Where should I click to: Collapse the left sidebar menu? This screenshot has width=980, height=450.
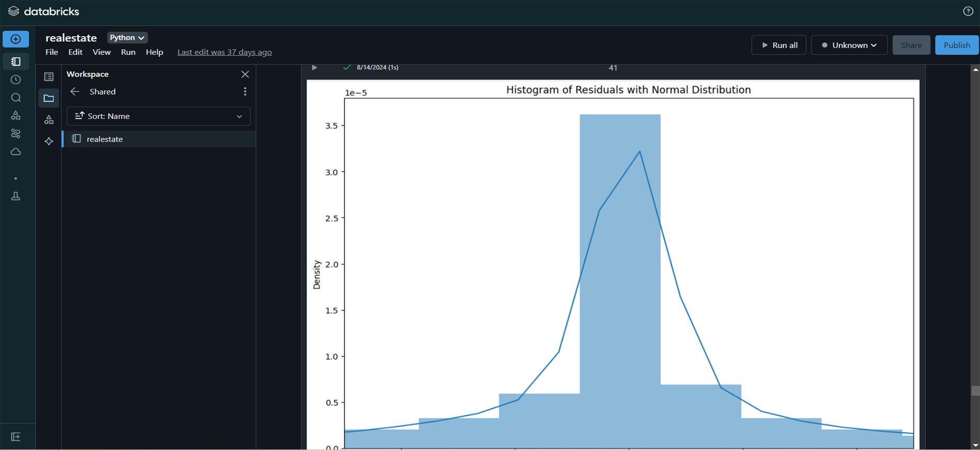coord(16,436)
